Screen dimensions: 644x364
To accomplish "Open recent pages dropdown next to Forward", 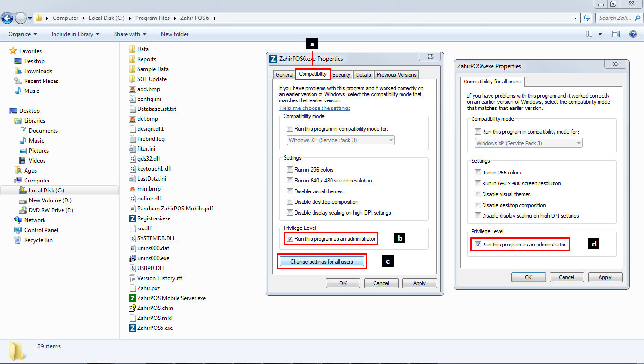I will [30, 18].
